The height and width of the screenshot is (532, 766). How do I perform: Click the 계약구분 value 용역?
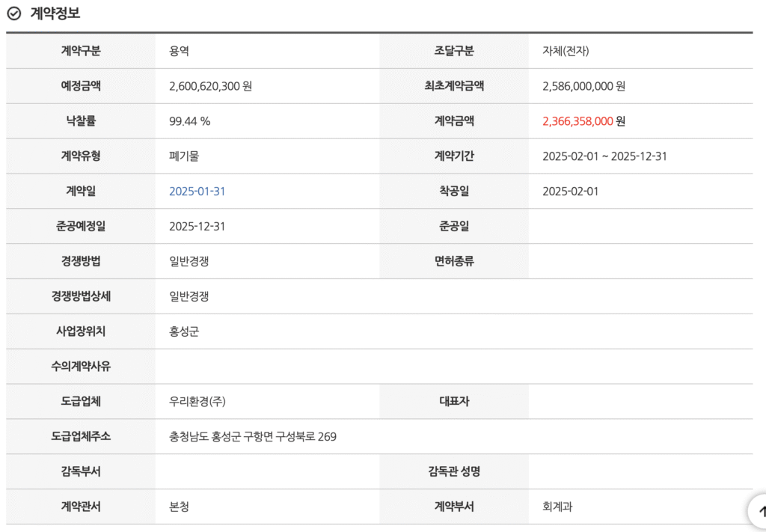tap(179, 51)
